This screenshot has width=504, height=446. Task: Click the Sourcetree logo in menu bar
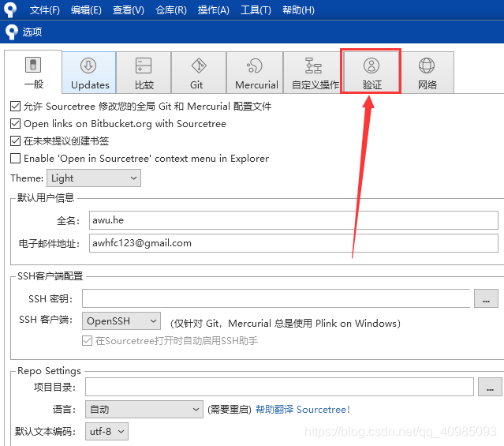(x=10, y=9)
